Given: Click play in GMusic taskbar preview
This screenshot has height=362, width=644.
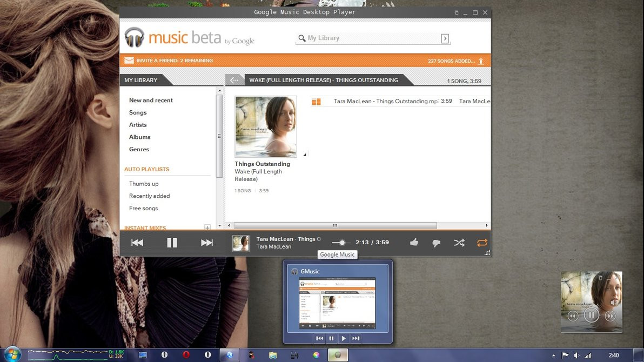Looking at the screenshot, I should 344,338.
